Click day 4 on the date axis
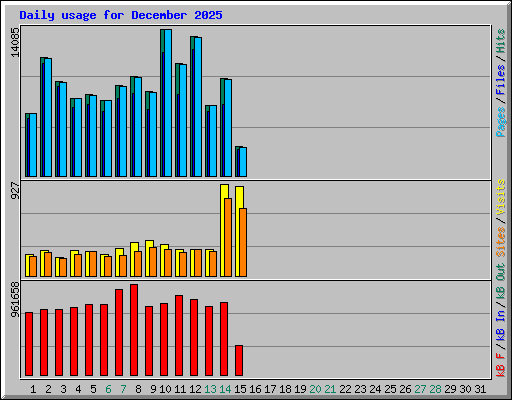This screenshot has width=512, height=400. (78, 389)
